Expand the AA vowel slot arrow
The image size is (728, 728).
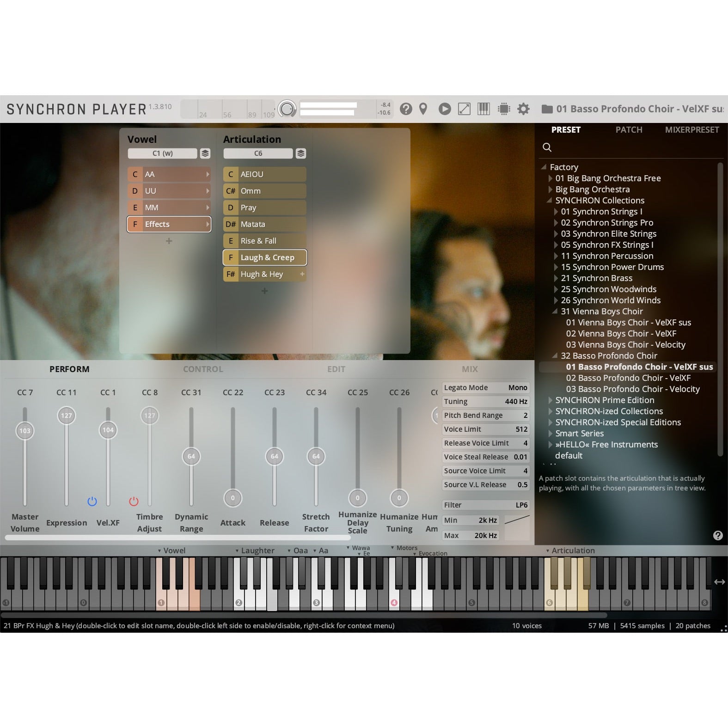(208, 174)
